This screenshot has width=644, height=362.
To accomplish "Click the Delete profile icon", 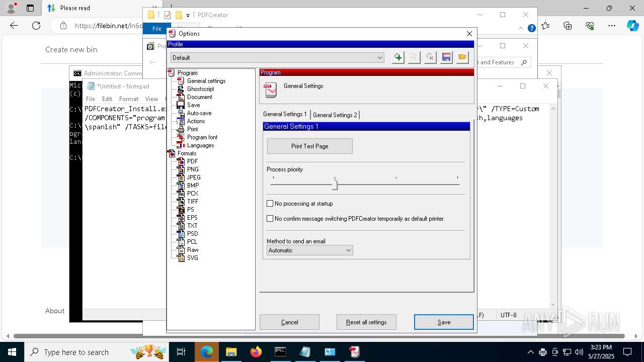I will pyautogui.click(x=430, y=57).
